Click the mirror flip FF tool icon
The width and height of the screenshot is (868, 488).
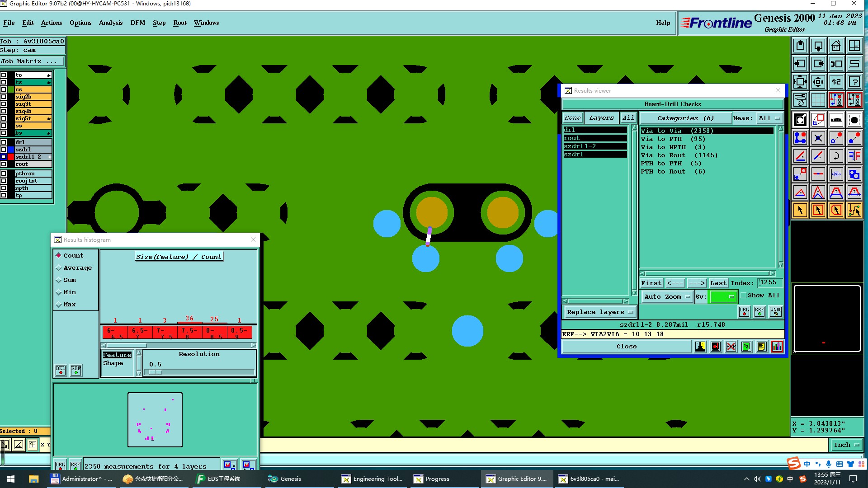pyautogui.click(x=854, y=156)
